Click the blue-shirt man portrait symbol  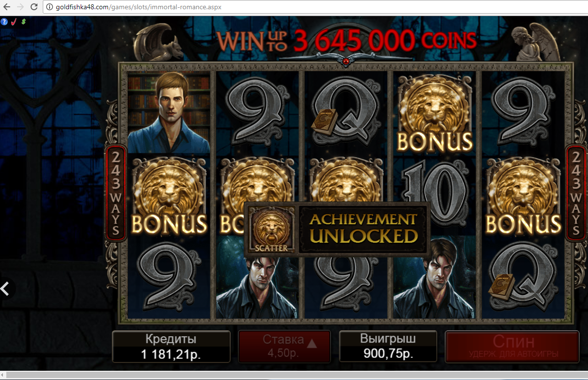tap(169, 112)
